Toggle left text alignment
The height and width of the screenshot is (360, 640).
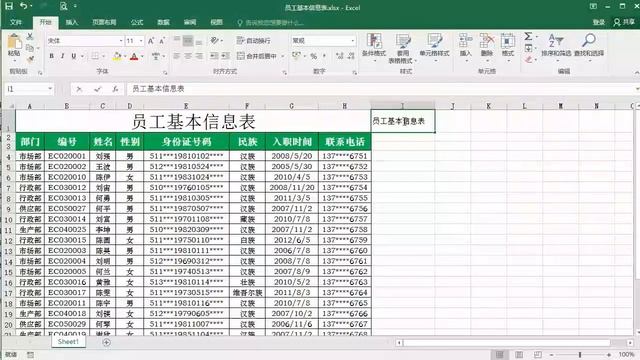click(177, 56)
